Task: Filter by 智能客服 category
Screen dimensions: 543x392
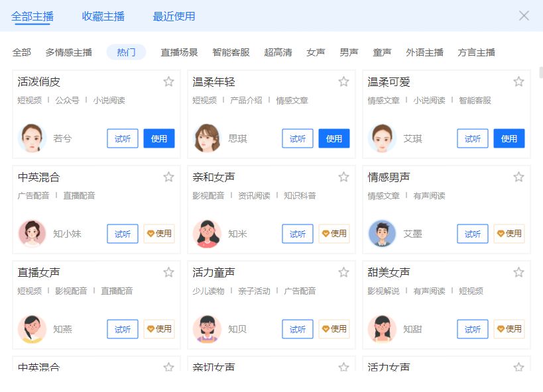Action: [x=231, y=52]
